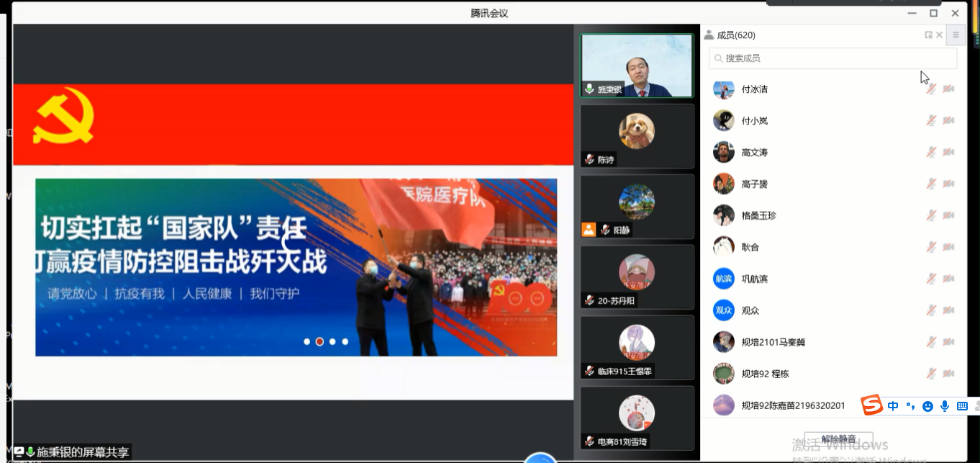This screenshot has width=980, height=463.
Task: Select 20-苏丹阳's participant tile
Action: [637, 277]
